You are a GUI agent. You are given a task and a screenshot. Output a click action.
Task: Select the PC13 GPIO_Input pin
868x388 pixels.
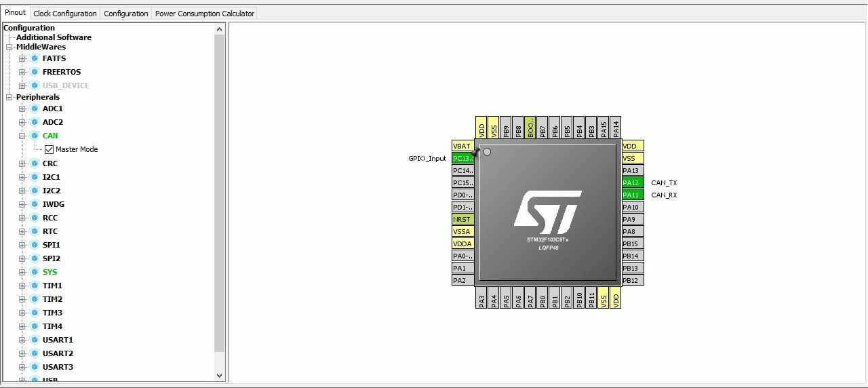[463, 158]
